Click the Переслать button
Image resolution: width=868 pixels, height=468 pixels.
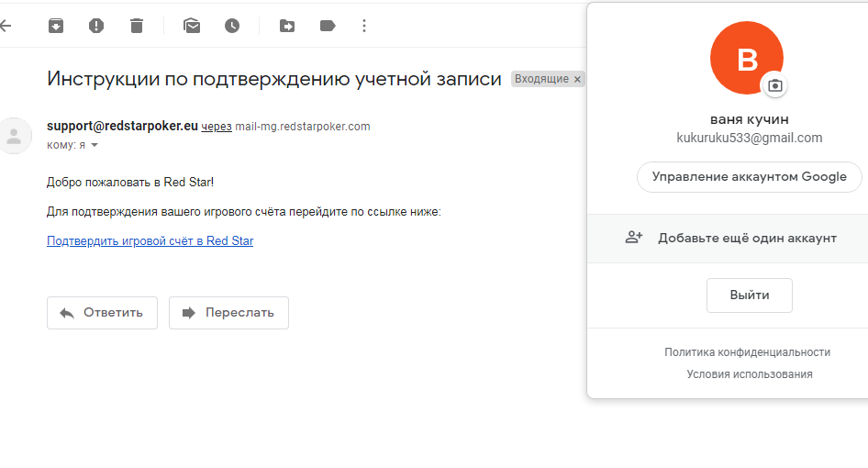coord(228,313)
